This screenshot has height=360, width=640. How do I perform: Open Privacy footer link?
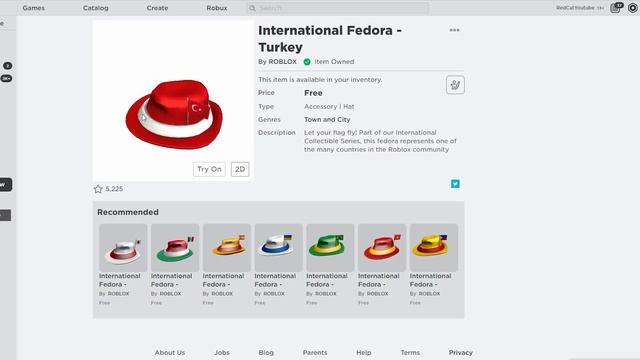[x=461, y=352]
